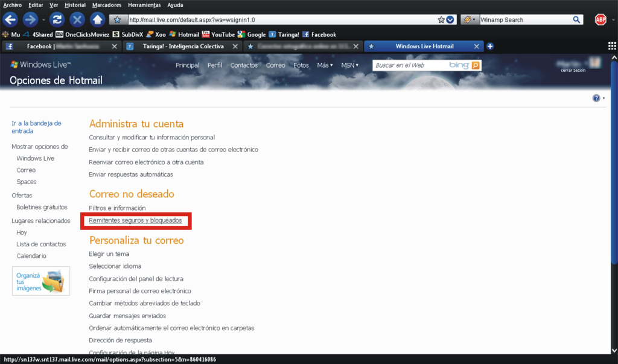Close the Taringa! tab
The width and height of the screenshot is (618, 364).
tap(235, 46)
